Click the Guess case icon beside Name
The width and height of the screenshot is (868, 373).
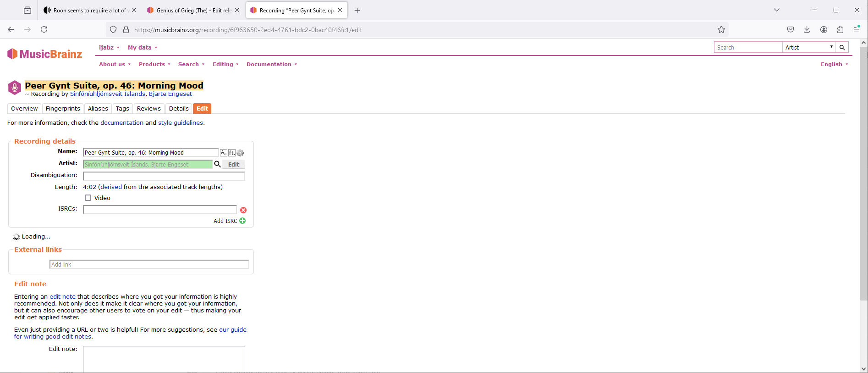(x=224, y=153)
